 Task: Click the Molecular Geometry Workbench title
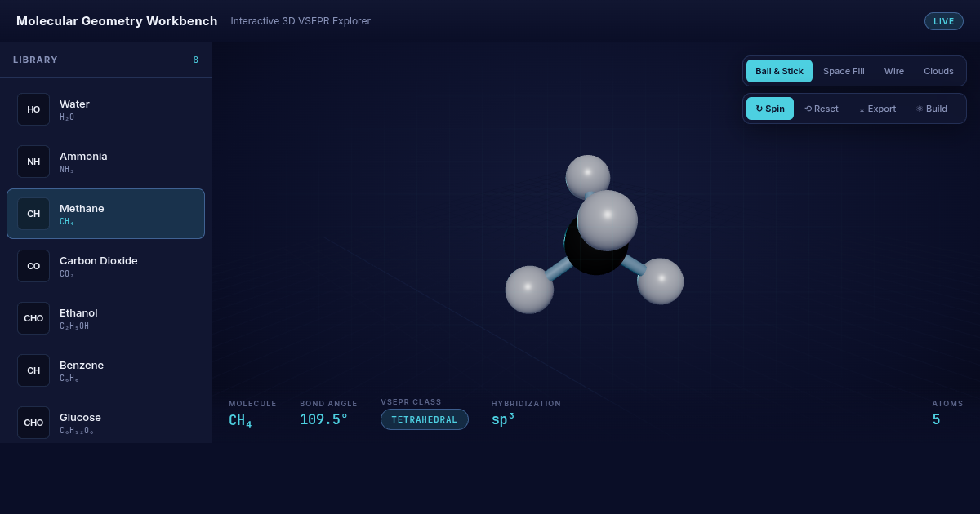pyautogui.click(x=117, y=21)
